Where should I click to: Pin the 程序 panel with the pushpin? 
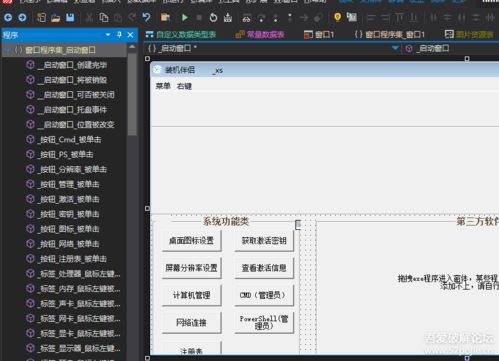pyautogui.click(x=119, y=35)
